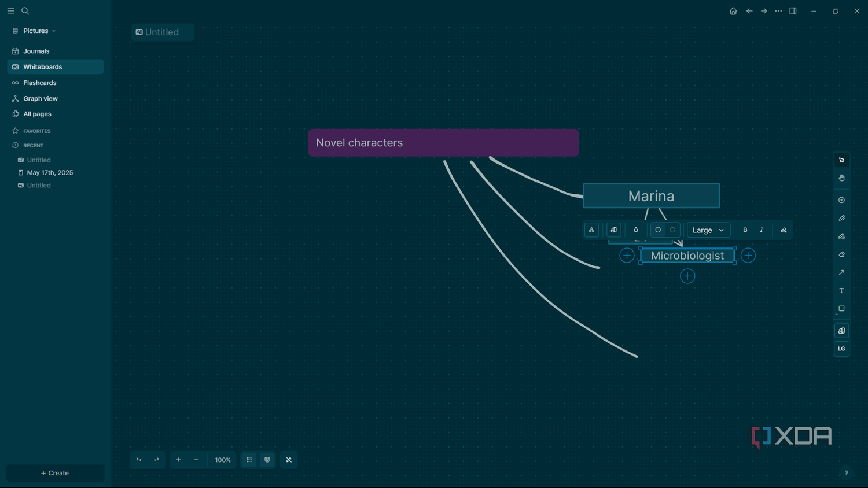Open the three-dots more options menu
Image resolution: width=868 pixels, height=488 pixels.
point(778,11)
